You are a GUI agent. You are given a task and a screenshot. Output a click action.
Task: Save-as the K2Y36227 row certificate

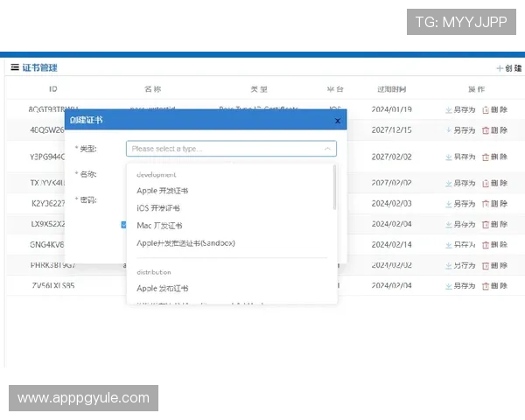[460, 204]
